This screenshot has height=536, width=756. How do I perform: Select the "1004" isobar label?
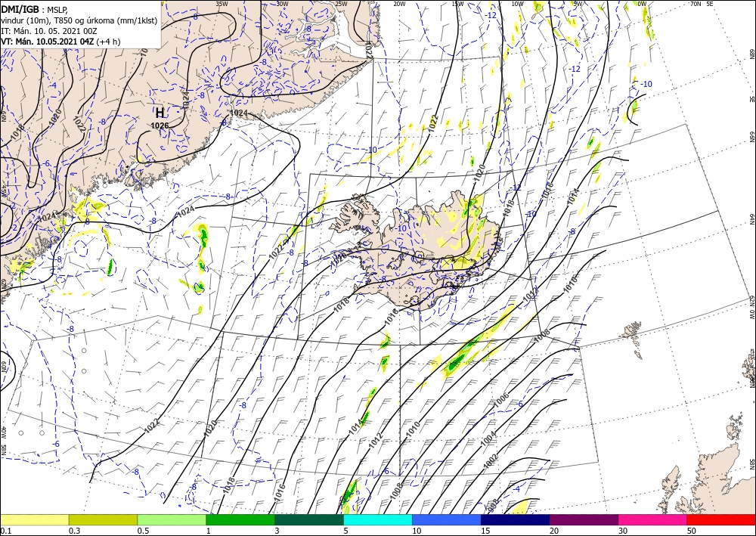[x=488, y=438]
